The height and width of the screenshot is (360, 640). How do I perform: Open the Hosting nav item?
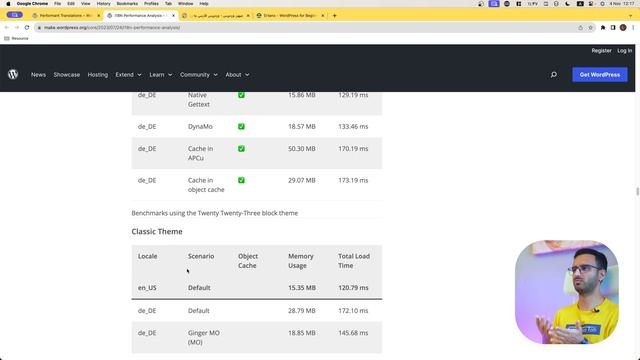(98, 75)
